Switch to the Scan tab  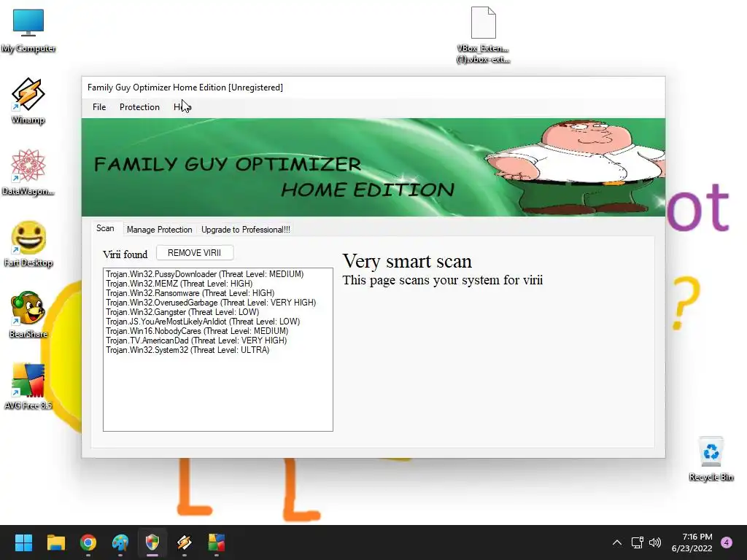105,228
